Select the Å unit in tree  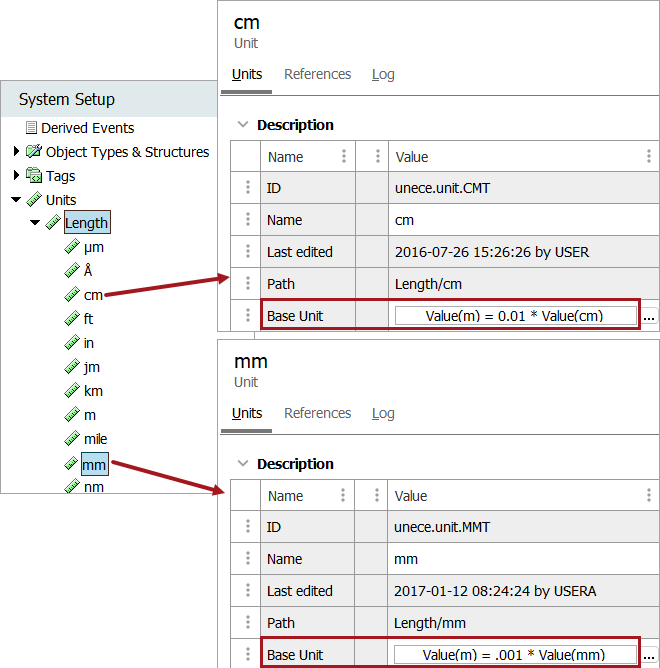pos(88,271)
